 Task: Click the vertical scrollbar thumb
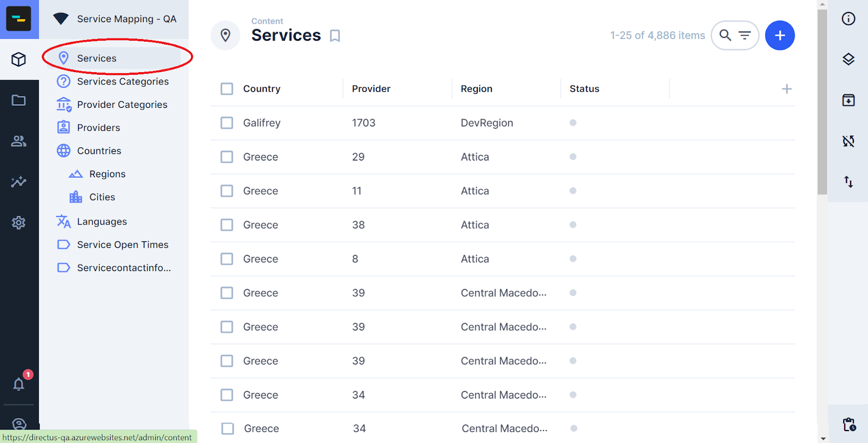coord(822,103)
